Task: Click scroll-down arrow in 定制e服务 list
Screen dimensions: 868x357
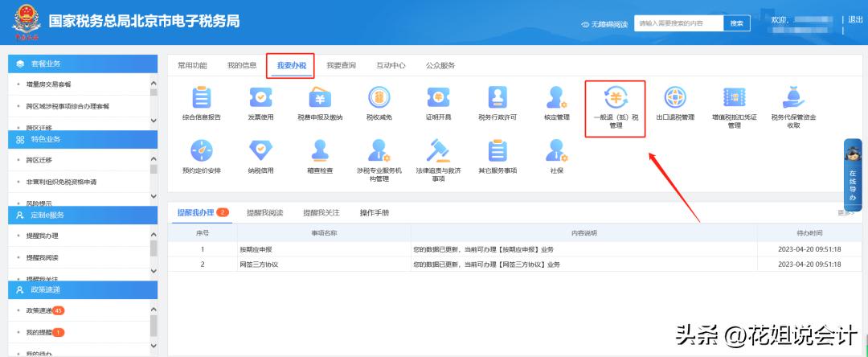Action: coord(154,271)
